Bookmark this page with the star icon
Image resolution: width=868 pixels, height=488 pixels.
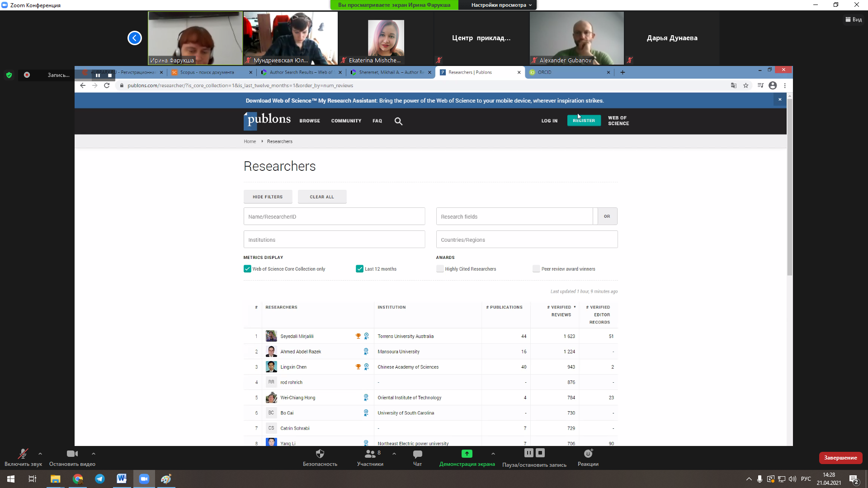point(746,85)
